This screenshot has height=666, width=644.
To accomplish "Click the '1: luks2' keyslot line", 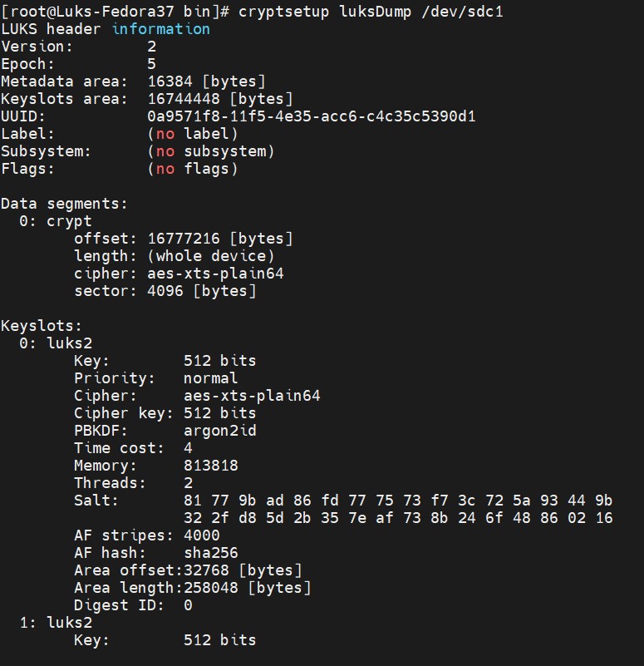I will [x=56, y=623].
